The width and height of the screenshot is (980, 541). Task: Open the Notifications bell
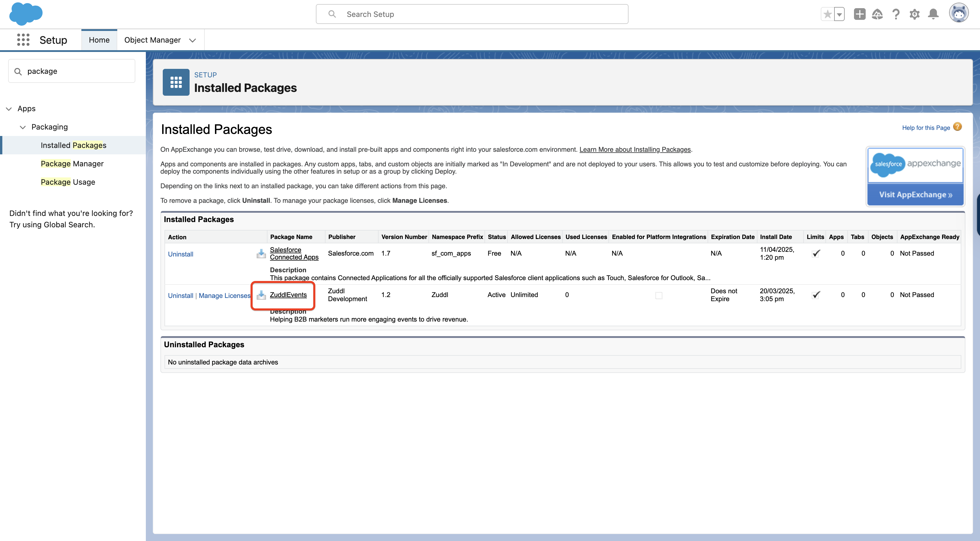(933, 15)
